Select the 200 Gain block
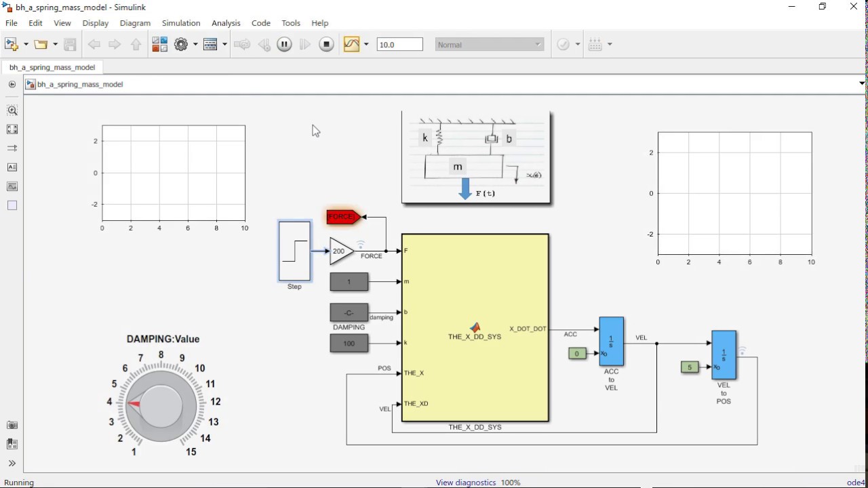Viewport: 868px width, 488px height. [x=342, y=251]
